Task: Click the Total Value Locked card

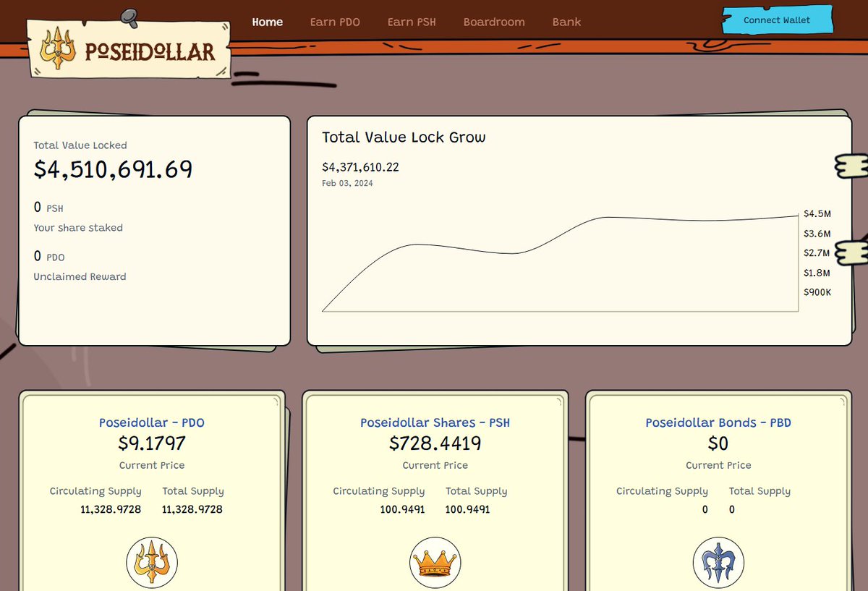Action: click(154, 231)
